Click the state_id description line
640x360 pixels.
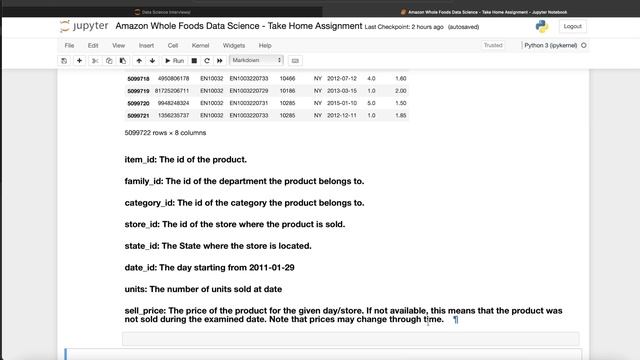coord(218,246)
